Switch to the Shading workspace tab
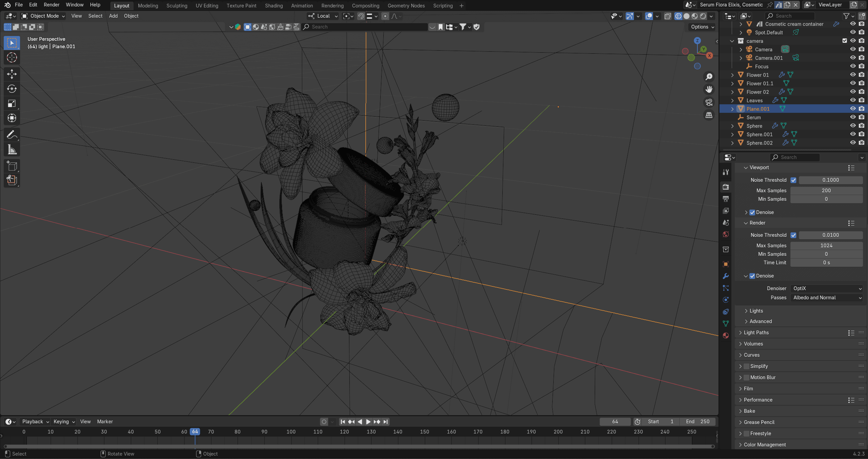Image resolution: width=868 pixels, height=459 pixels. coord(274,6)
